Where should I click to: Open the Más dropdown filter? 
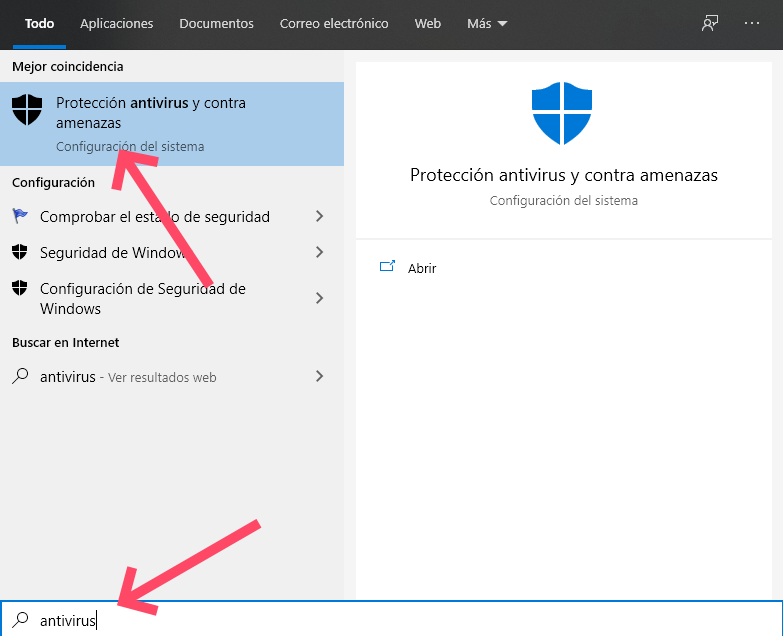click(487, 23)
